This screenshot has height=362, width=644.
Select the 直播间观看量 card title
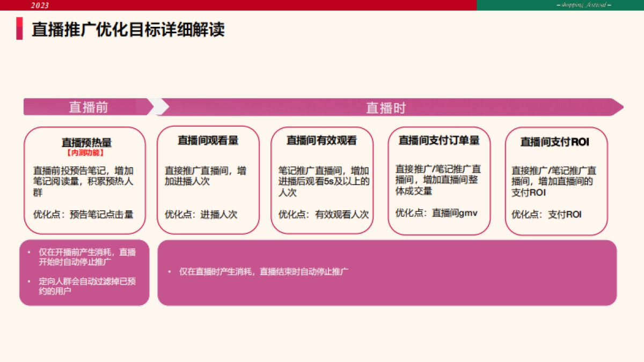(207, 141)
